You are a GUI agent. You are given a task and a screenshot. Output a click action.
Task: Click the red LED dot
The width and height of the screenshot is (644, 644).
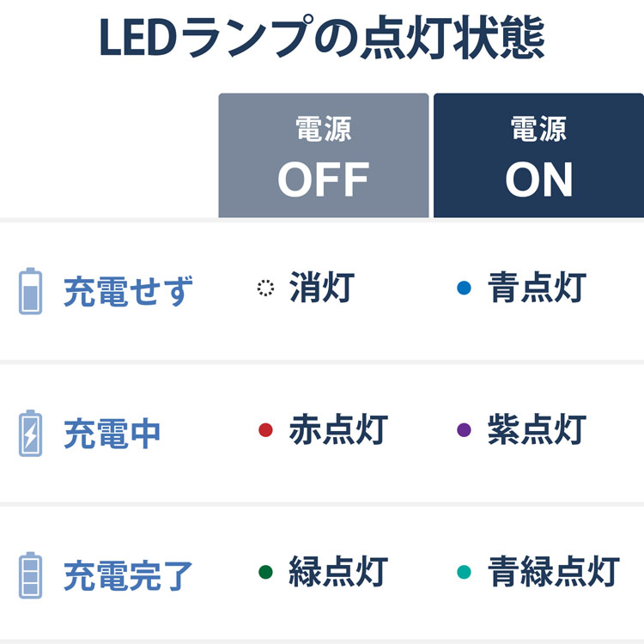(x=265, y=429)
